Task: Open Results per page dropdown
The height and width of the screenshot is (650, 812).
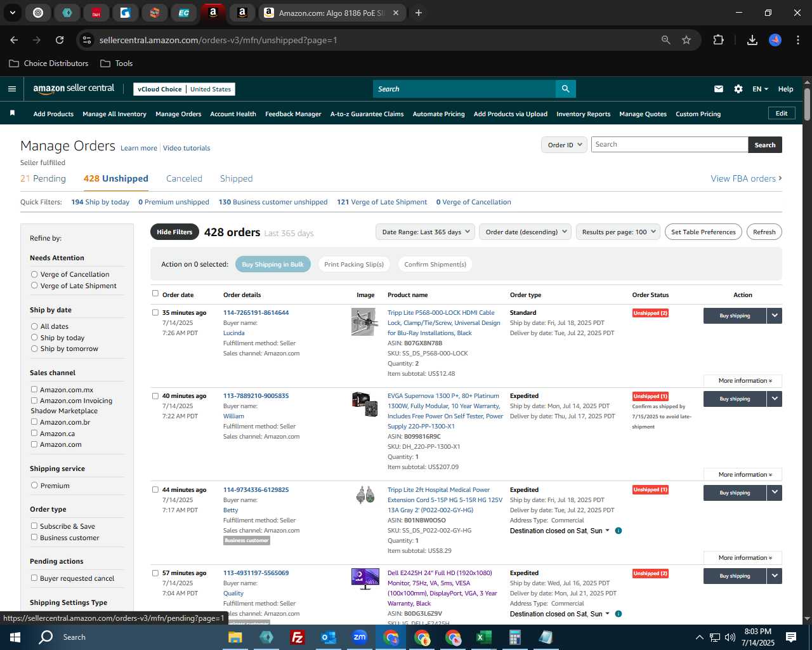Action: [x=619, y=232]
